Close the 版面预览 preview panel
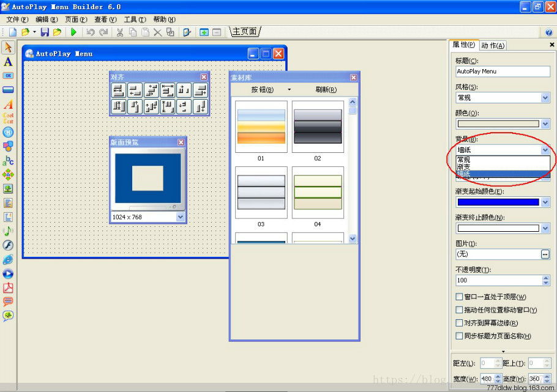The width and height of the screenshot is (557, 392). click(181, 142)
